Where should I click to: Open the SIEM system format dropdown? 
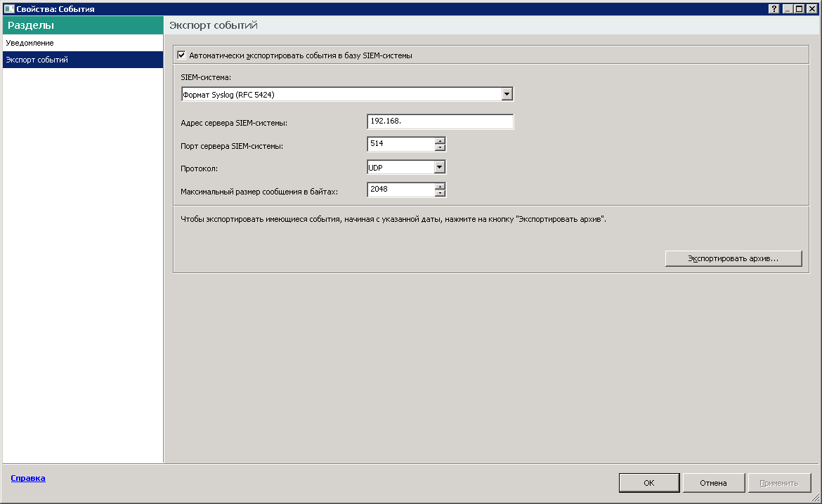[x=507, y=94]
